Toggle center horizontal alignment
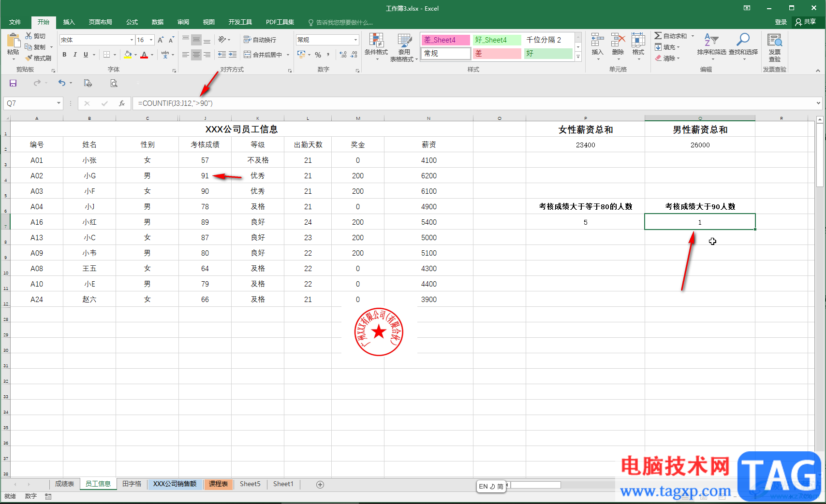Image resolution: width=826 pixels, height=504 pixels. coord(196,55)
